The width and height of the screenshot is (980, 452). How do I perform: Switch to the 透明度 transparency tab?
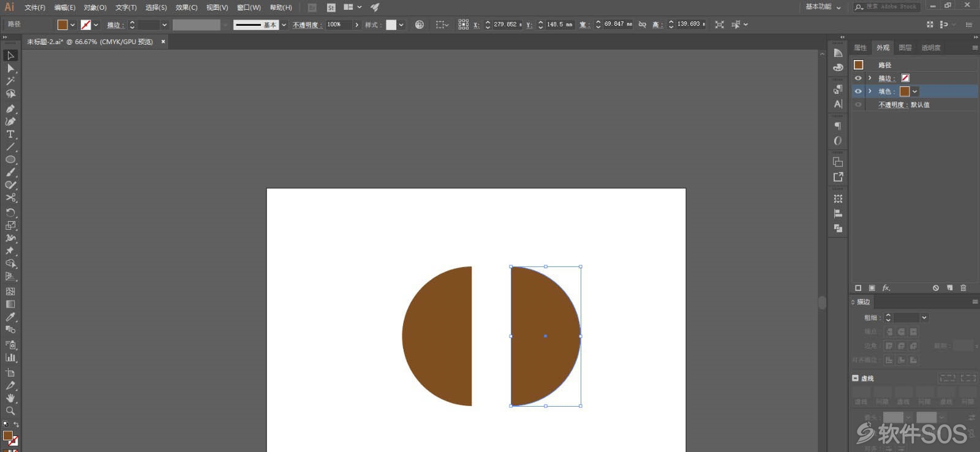[x=931, y=48]
